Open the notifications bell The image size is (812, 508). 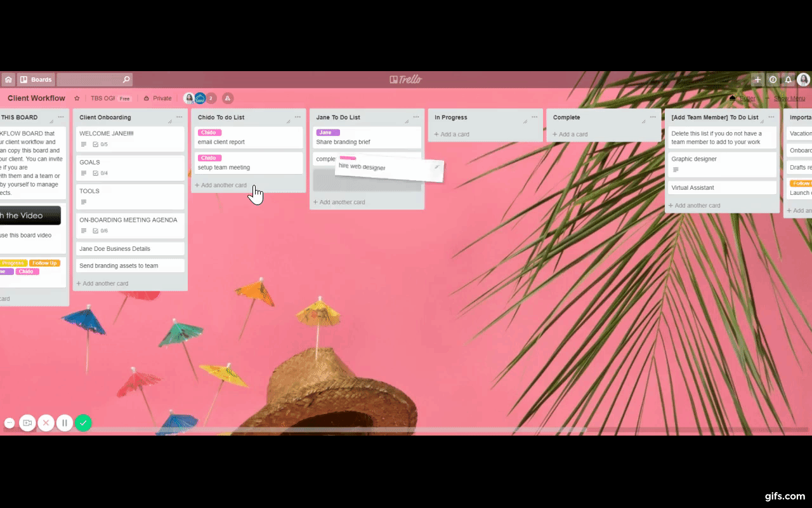789,79
